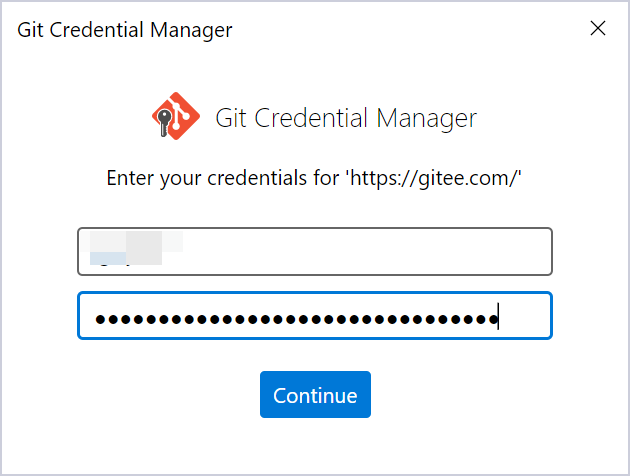Click the word 'Git' in the large heading
The width and height of the screenshot is (630, 476).
pyautogui.click(x=230, y=118)
